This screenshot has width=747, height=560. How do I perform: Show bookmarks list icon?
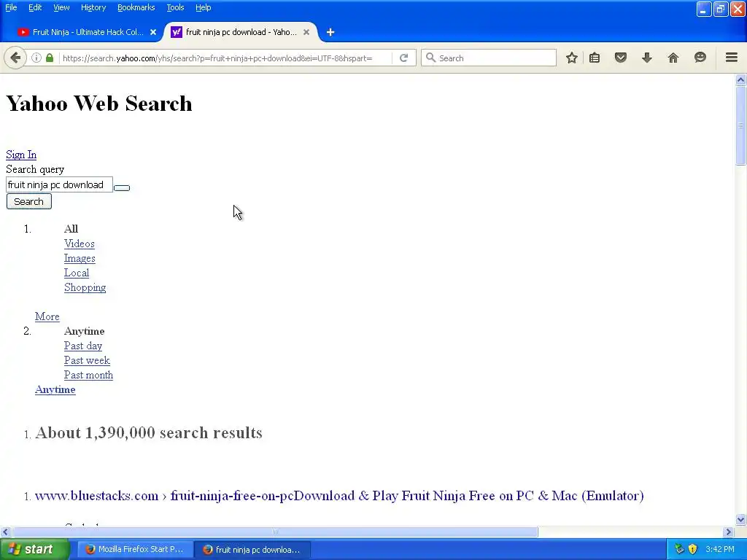pos(594,58)
